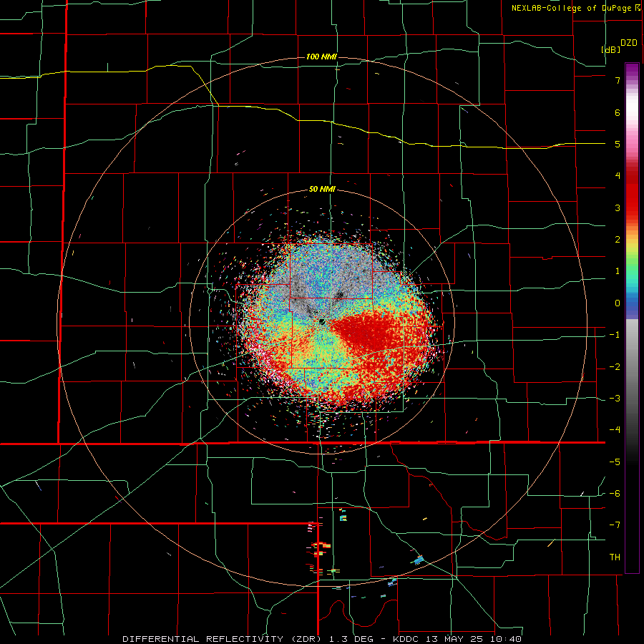The image size is (644, 644).
Task: Click the KDDC radar site center marker
Action: click(322, 321)
